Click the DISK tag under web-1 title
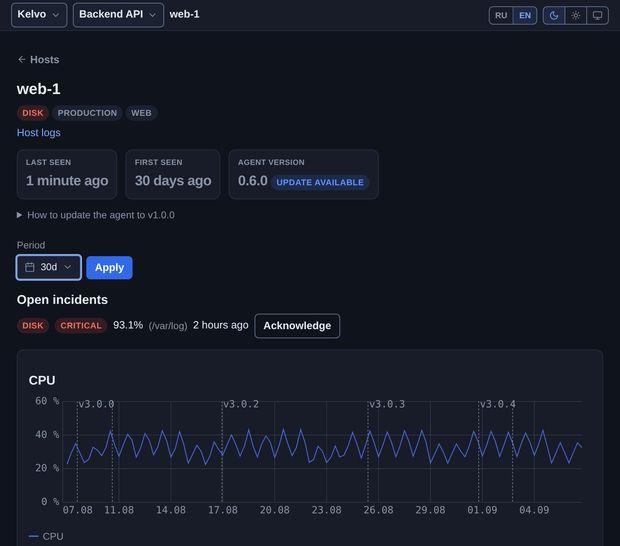Image resolution: width=620 pixels, height=546 pixels. coord(32,113)
